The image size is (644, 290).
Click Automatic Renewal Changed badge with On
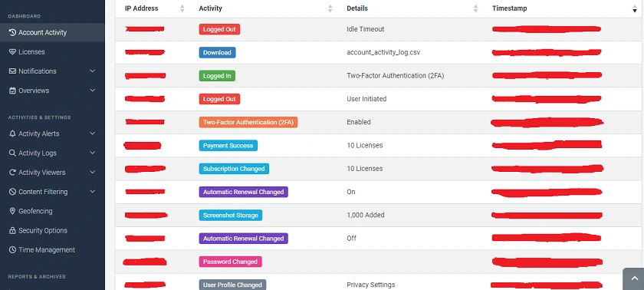click(x=243, y=192)
